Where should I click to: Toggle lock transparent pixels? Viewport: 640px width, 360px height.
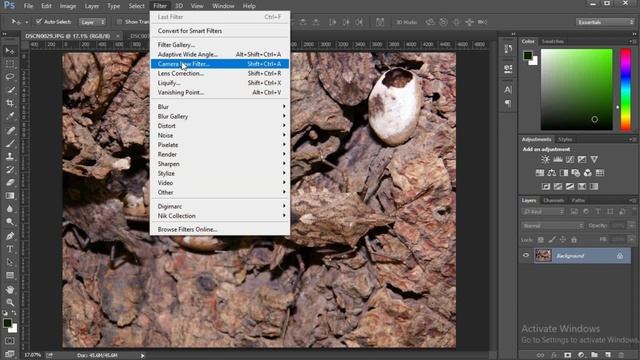[540, 240]
